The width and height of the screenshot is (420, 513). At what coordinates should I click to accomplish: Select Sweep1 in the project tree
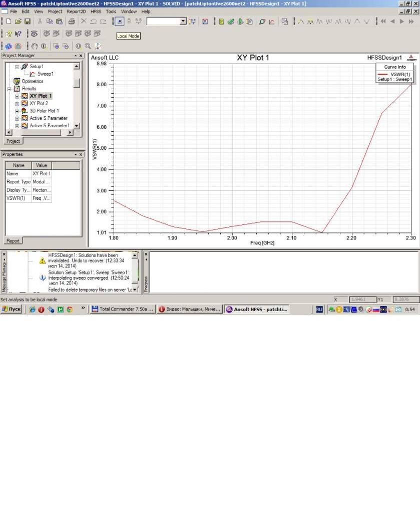coord(45,74)
